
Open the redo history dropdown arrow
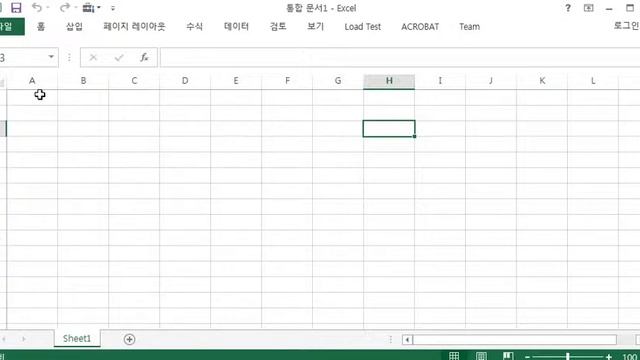(76, 8)
